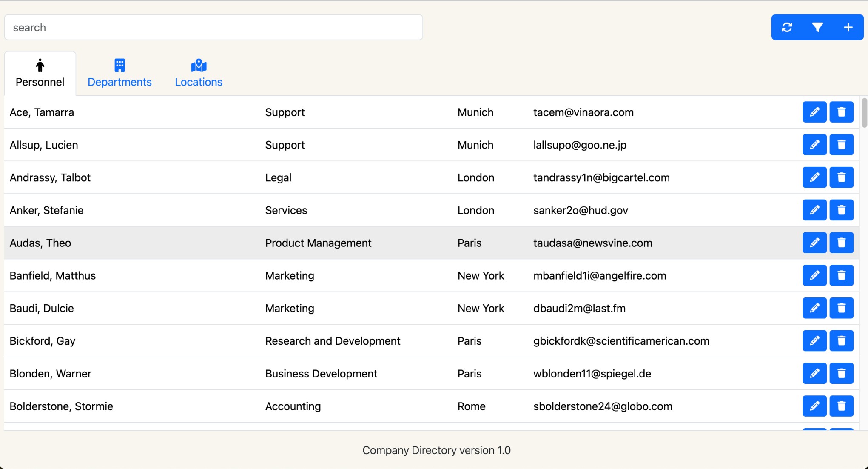This screenshot has height=469, width=868.
Task: Click the plus add icon
Action: click(848, 27)
